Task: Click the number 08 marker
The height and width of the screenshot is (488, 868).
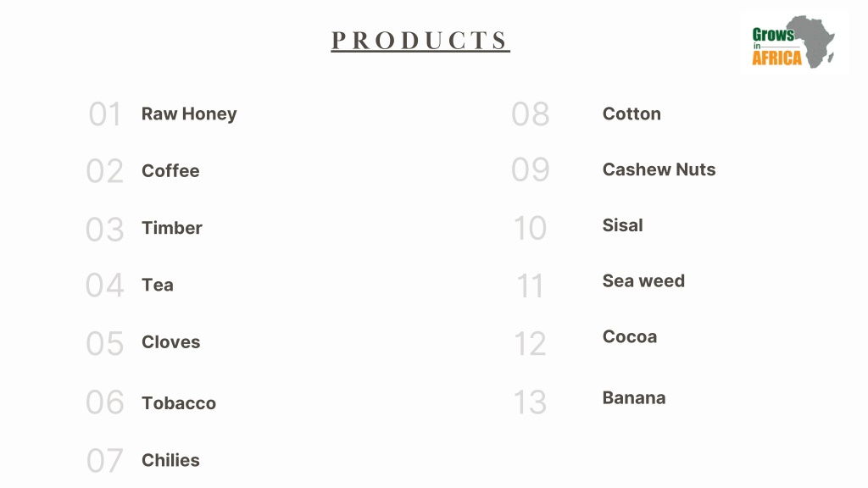Action: (x=531, y=114)
